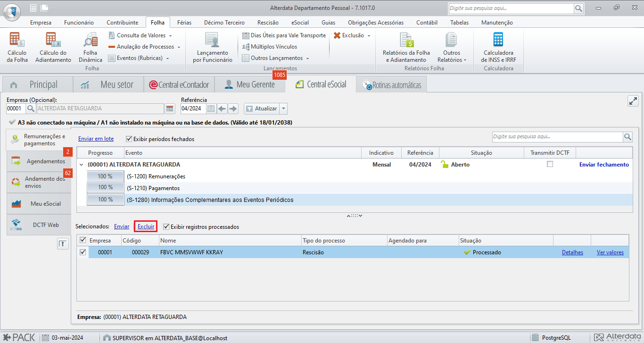The width and height of the screenshot is (644, 343).
Task: Go to previous reference month arrow
Action: 223,109
